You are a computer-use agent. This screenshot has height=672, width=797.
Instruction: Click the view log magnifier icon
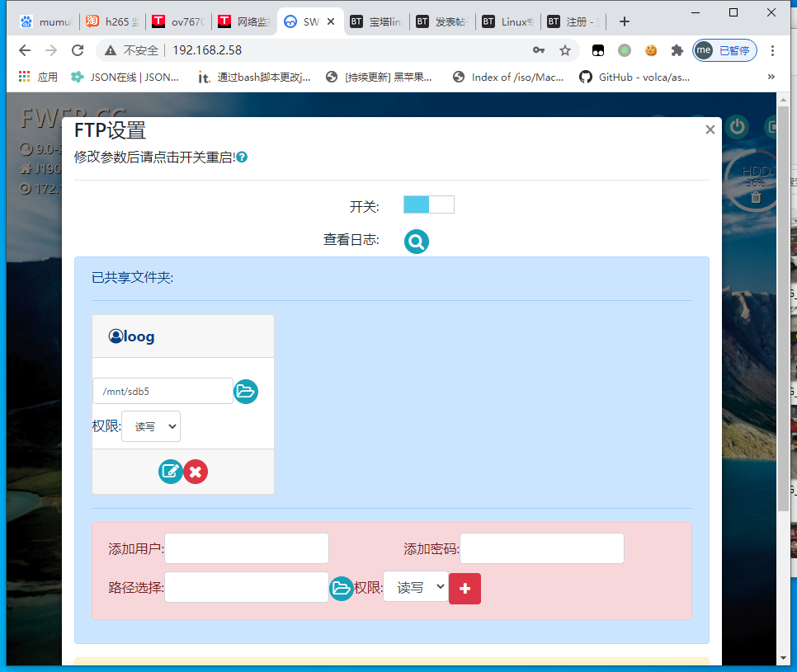(417, 241)
